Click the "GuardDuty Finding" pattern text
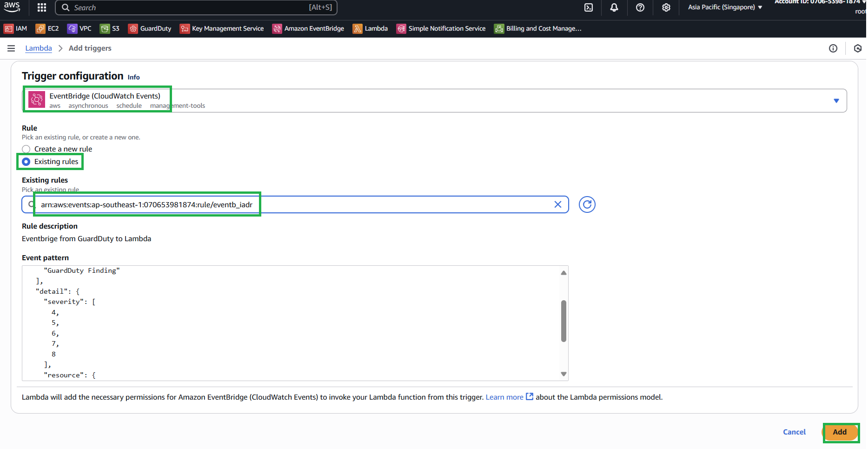The image size is (868, 474). [x=82, y=270]
